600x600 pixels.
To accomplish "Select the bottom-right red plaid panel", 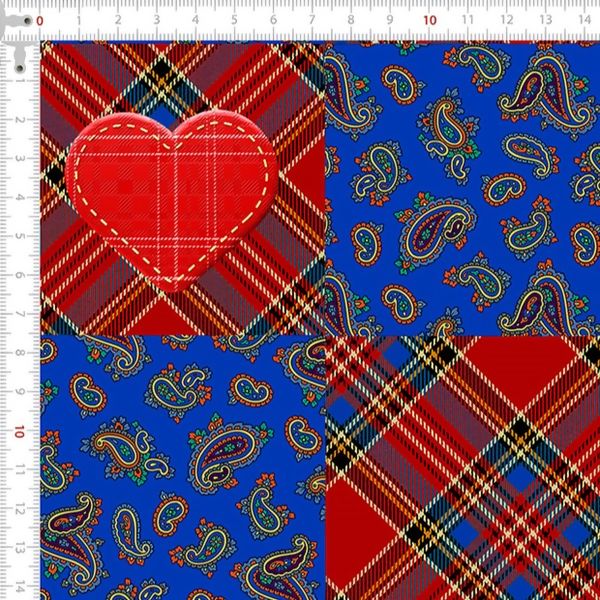I will pyautogui.click(x=462, y=467).
